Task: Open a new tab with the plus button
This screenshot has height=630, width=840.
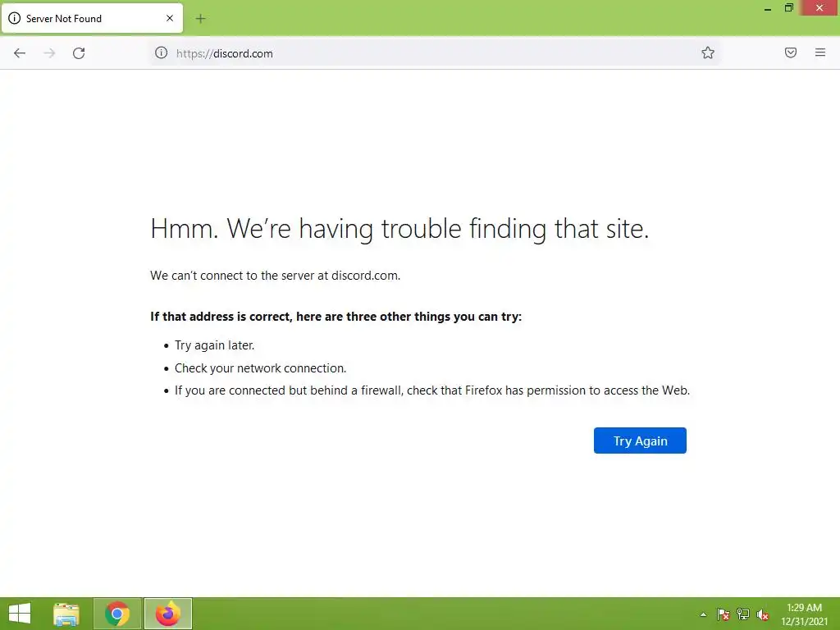Action: [200, 19]
